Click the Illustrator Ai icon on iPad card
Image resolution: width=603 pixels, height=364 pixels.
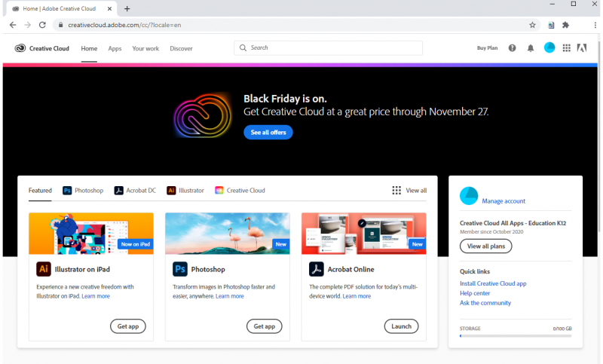44,269
